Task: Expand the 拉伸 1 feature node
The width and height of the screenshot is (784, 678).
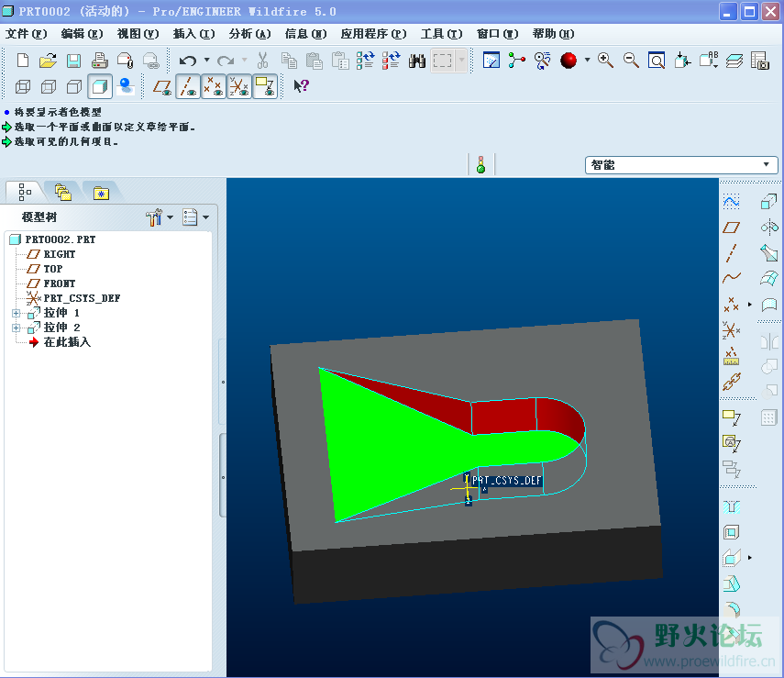Action: click(x=16, y=313)
